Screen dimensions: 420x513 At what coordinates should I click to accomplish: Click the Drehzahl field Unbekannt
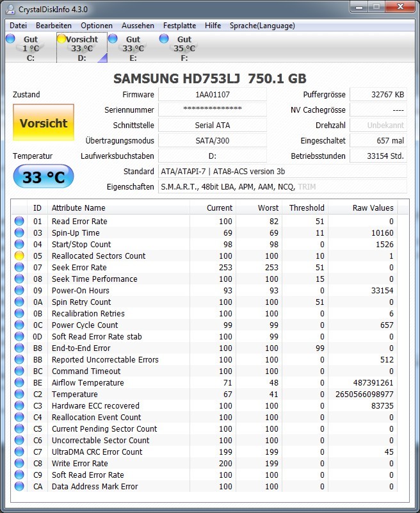(378, 126)
